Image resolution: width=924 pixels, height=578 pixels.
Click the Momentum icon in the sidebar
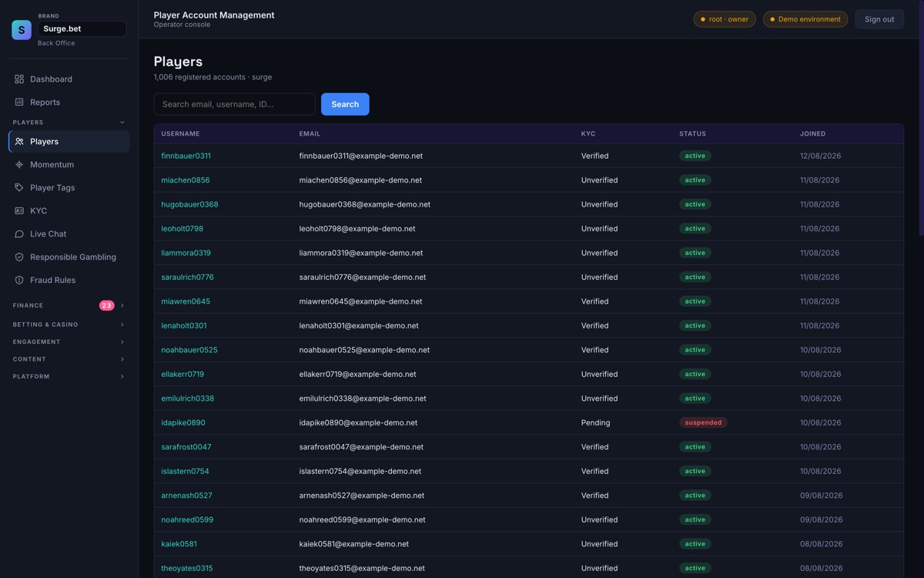19,165
